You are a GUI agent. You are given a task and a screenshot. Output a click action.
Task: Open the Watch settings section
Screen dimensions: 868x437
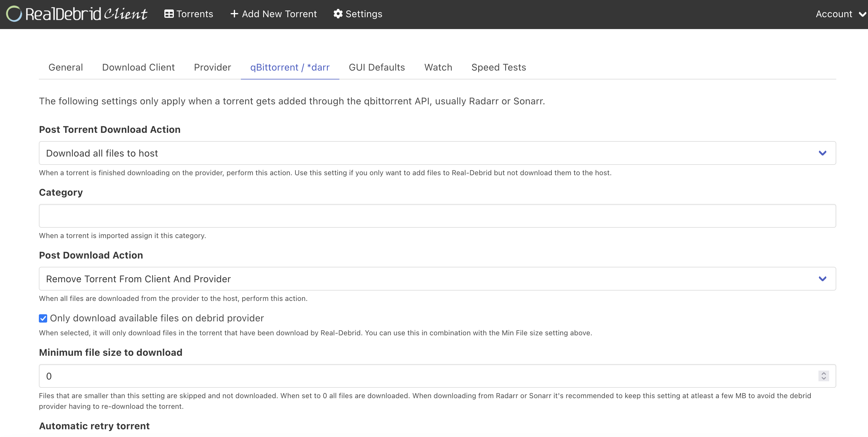coord(438,67)
